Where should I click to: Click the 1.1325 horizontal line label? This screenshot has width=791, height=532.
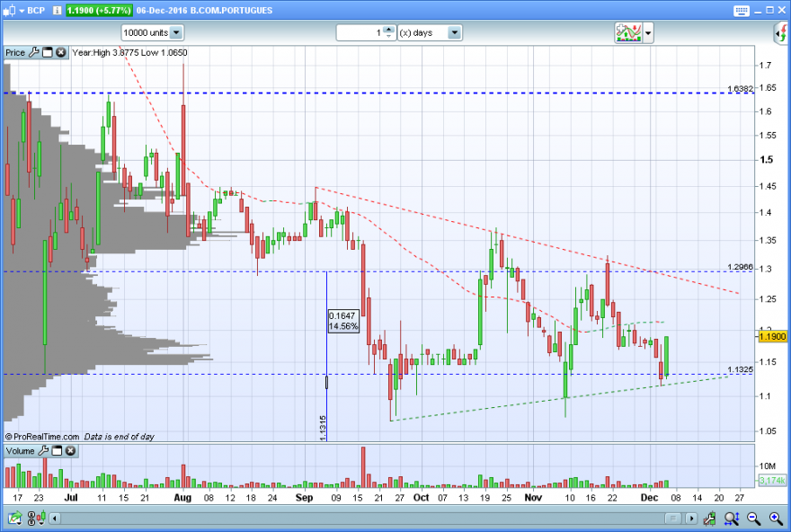pyautogui.click(x=740, y=369)
